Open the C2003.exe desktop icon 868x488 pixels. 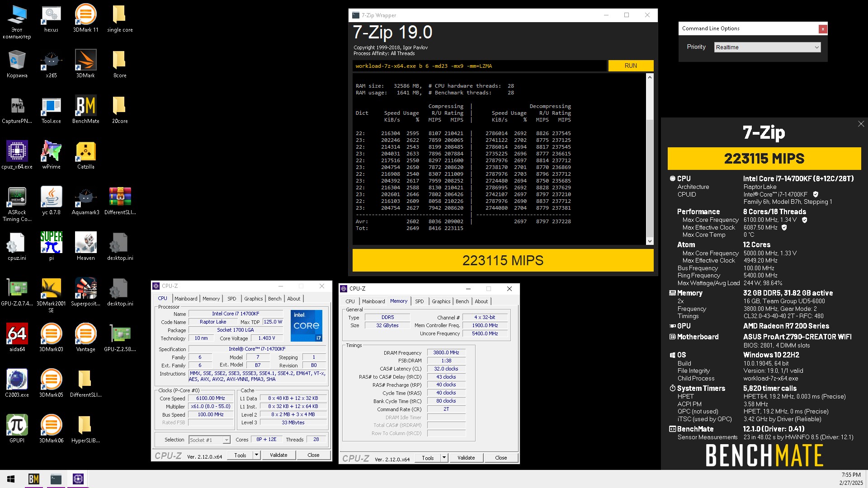17,383
